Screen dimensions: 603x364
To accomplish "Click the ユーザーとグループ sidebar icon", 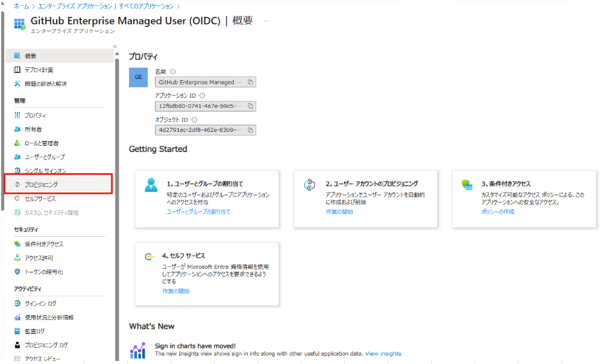I will 17,157.
